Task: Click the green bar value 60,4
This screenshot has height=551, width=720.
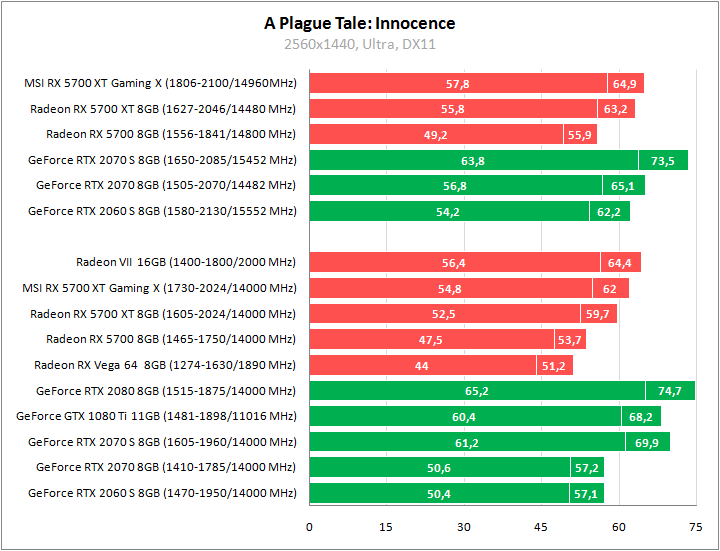Action: [464, 417]
